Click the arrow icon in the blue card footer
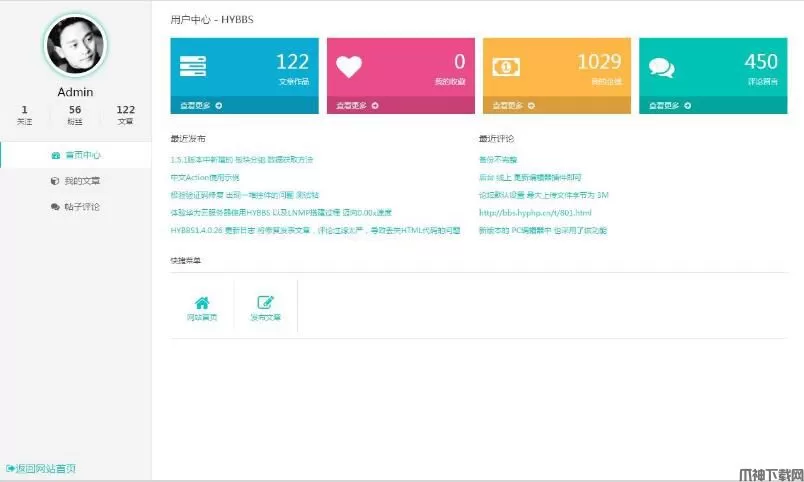Viewport: 804px width, 482px height. click(218, 106)
